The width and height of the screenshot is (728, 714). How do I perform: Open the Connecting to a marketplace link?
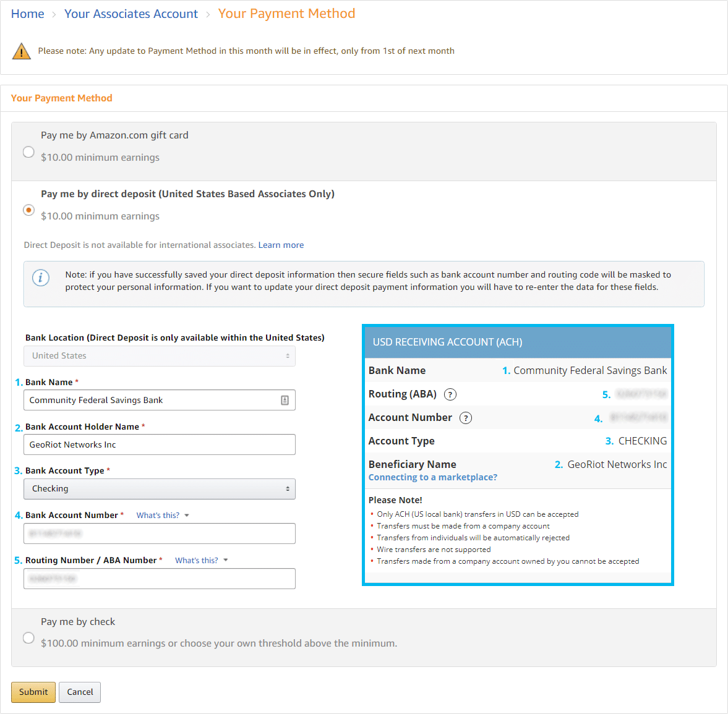[x=432, y=477]
